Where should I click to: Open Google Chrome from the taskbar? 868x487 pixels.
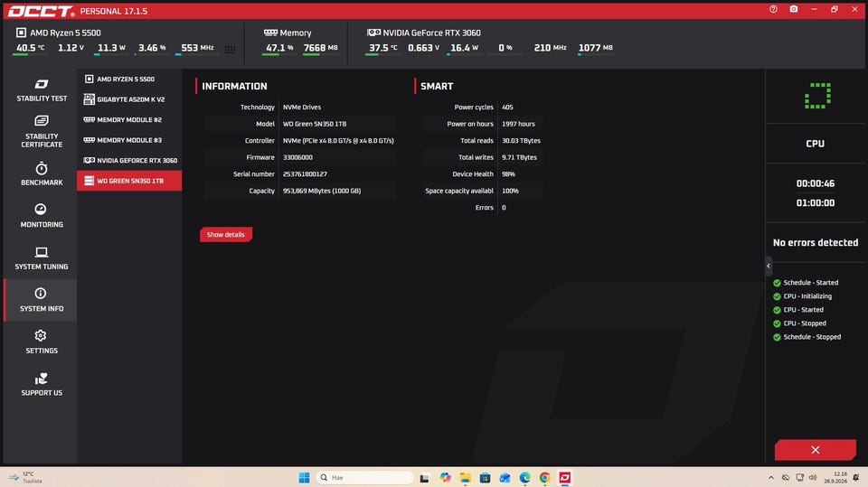(544, 478)
